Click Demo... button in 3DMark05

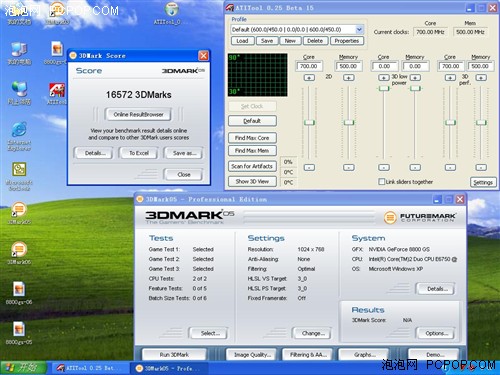(434, 355)
